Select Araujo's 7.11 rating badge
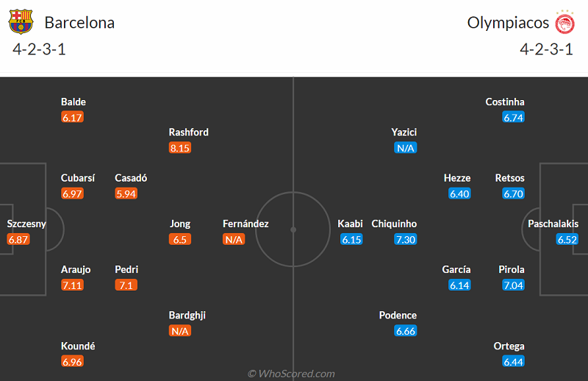The height and width of the screenshot is (381, 588). tap(72, 285)
